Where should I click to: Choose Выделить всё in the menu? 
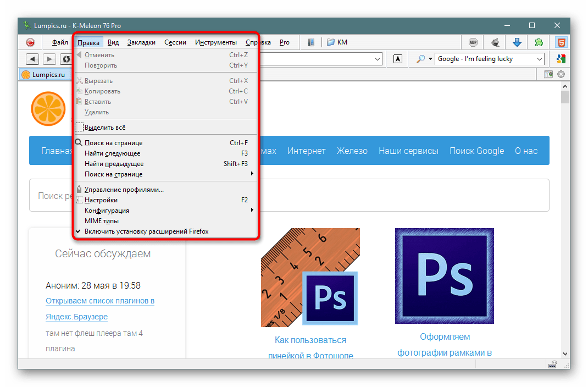coord(165,128)
